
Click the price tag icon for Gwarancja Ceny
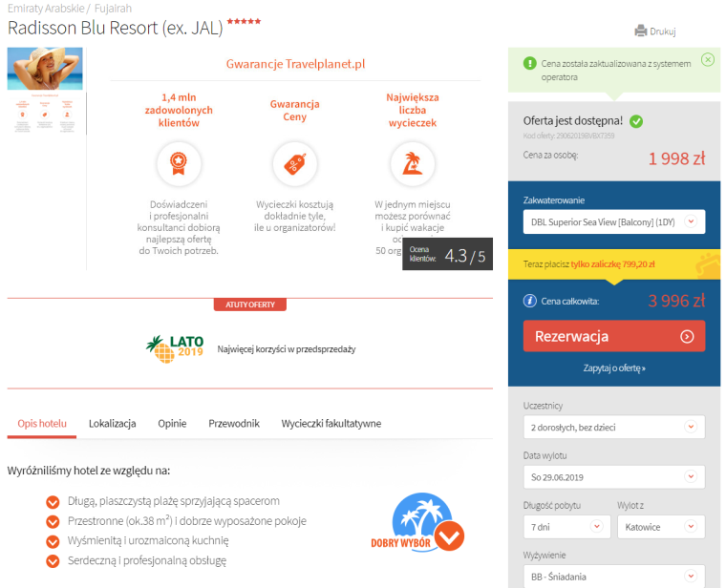tap(295, 164)
